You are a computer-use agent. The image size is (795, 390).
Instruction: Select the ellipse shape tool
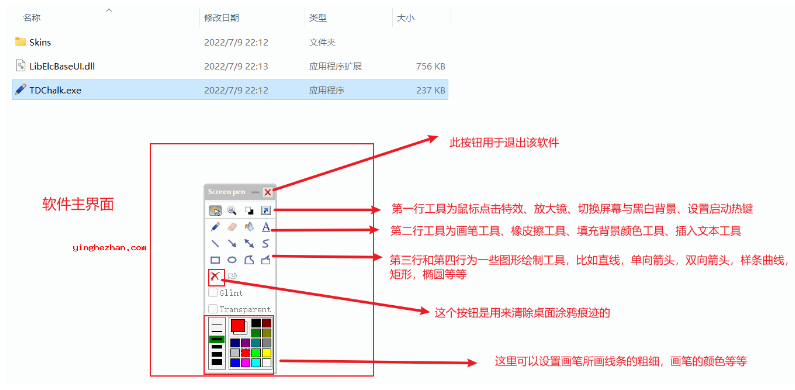click(x=232, y=260)
